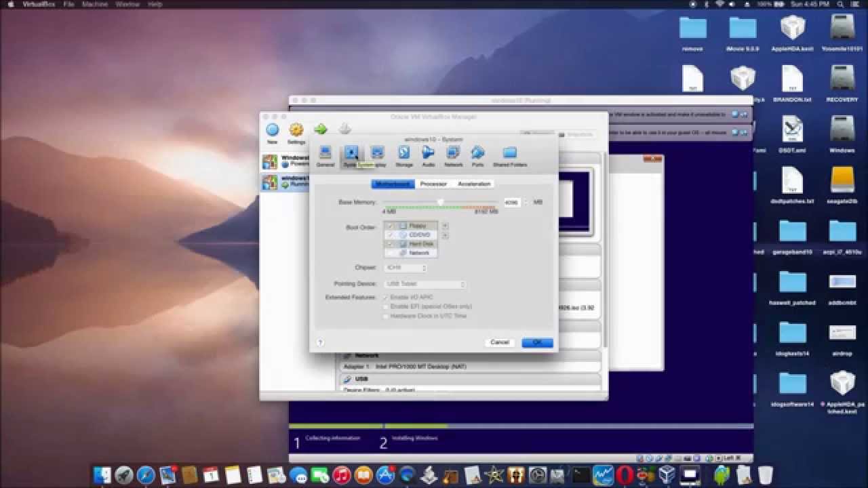Image resolution: width=868 pixels, height=488 pixels.
Task: Open the Machine menu in menu bar
Action: [94, 4]
